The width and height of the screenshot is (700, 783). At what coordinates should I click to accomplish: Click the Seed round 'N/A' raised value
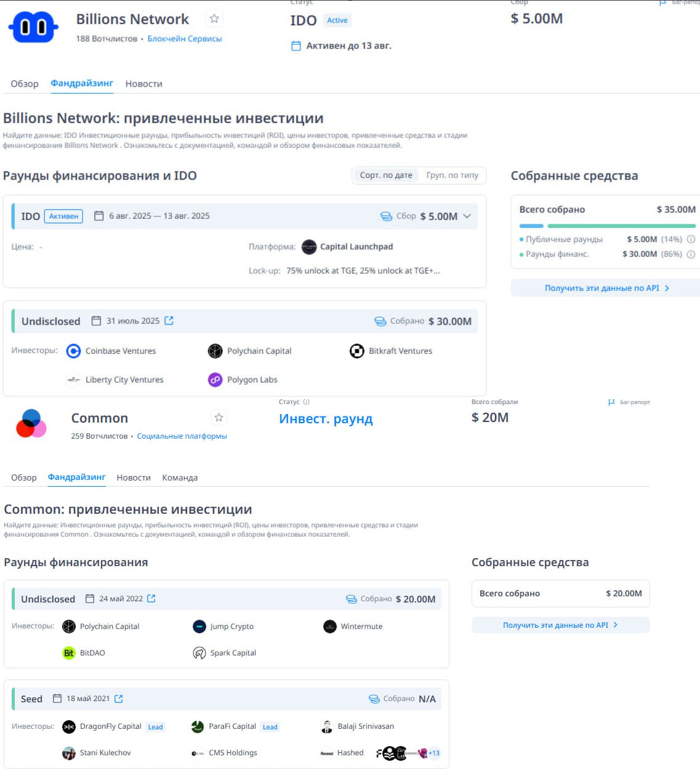click(x=427, y=699)
